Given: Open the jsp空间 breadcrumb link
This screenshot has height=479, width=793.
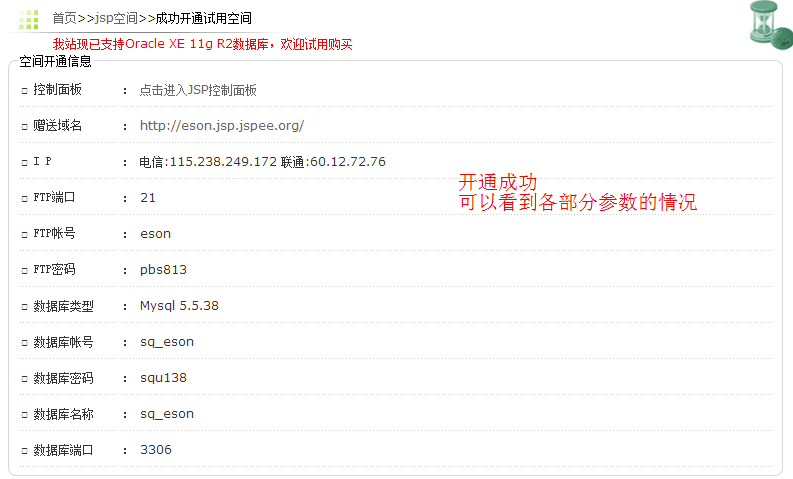Looking at the screenshot, I should (x=116, y=18).
